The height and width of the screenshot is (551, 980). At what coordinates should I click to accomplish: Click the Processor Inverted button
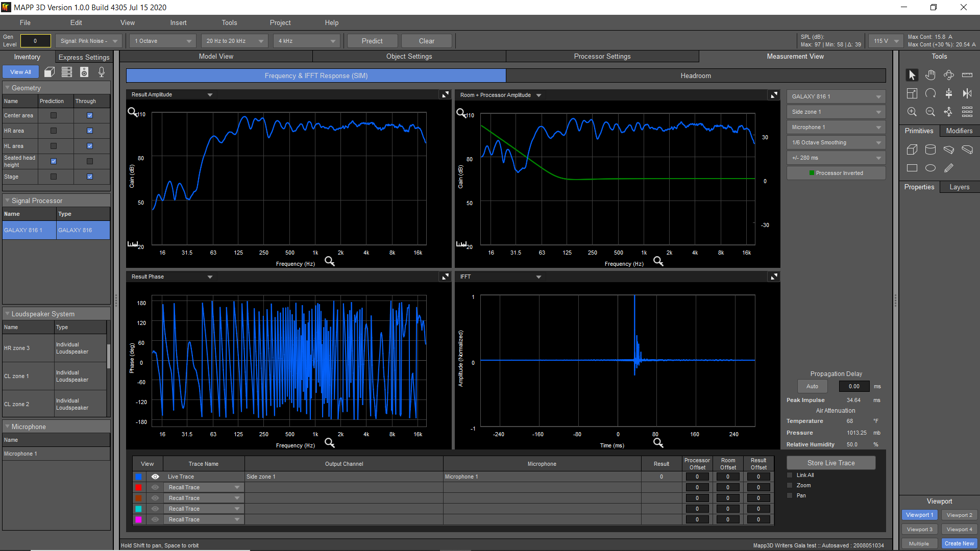click(x=836, y=173)
